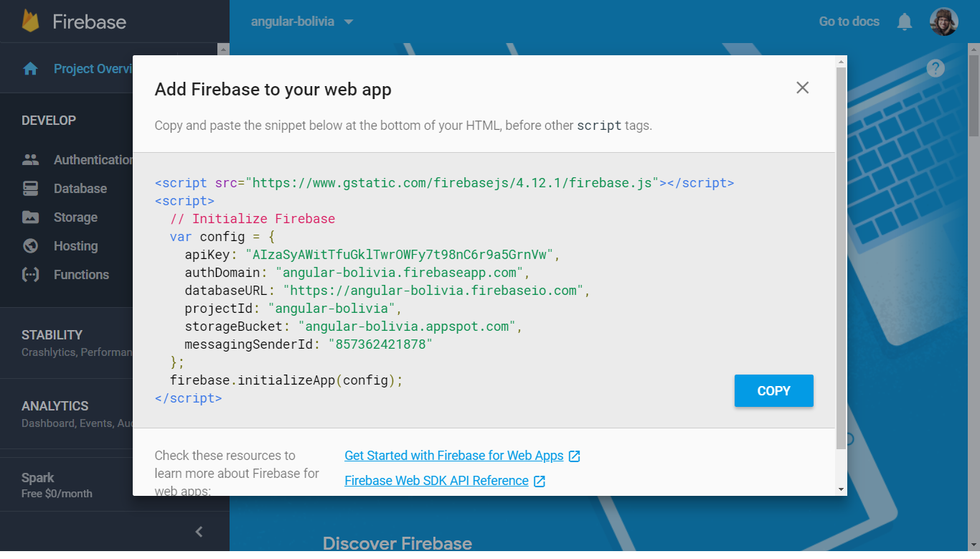Click the Hosting globe icon
The width and height of the screenshot is (980, 559).
30,246
